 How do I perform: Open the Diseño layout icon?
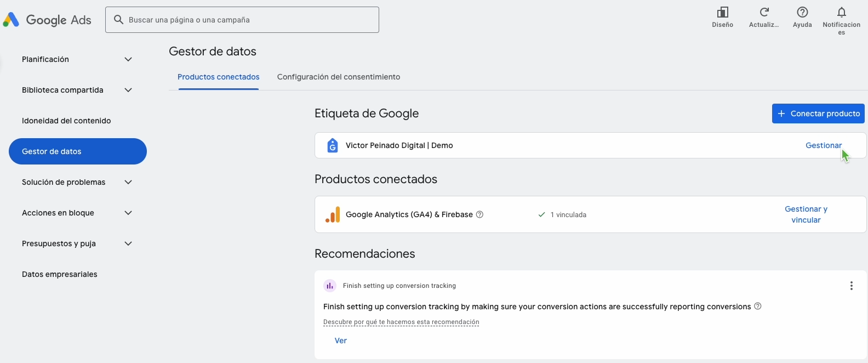click(x=722, y=13)
